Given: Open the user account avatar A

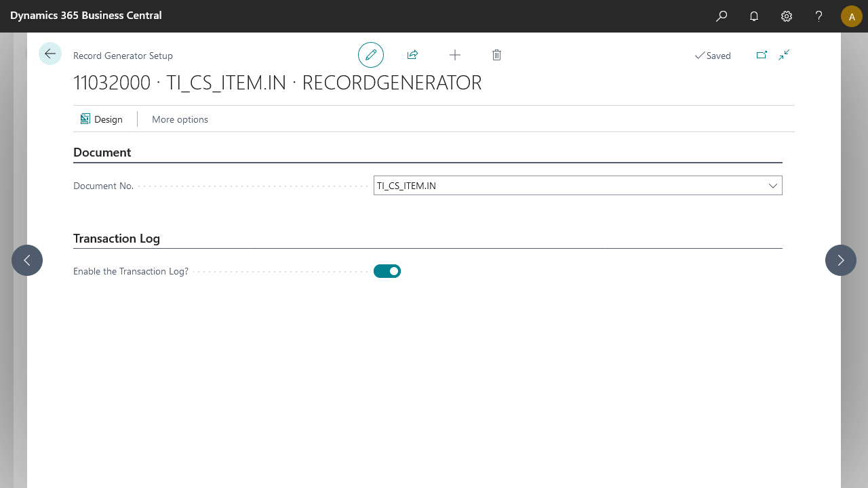Looking at the screenshot, I should (x=852, y=16).
